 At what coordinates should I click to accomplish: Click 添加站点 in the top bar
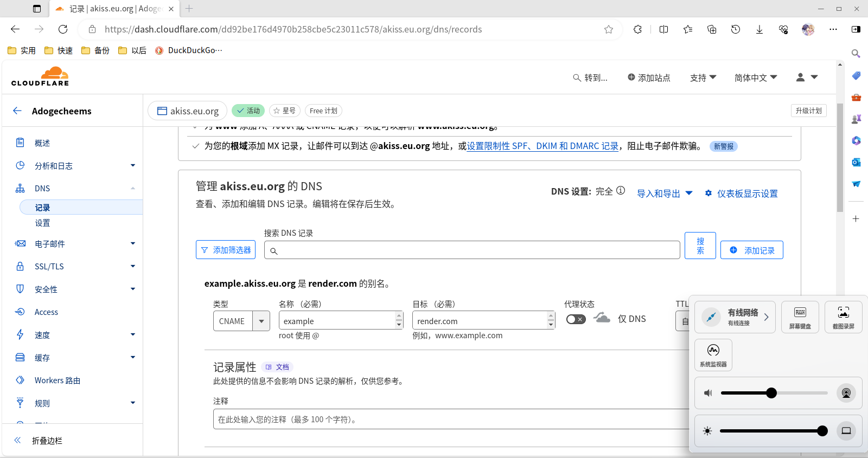point(649,78)
